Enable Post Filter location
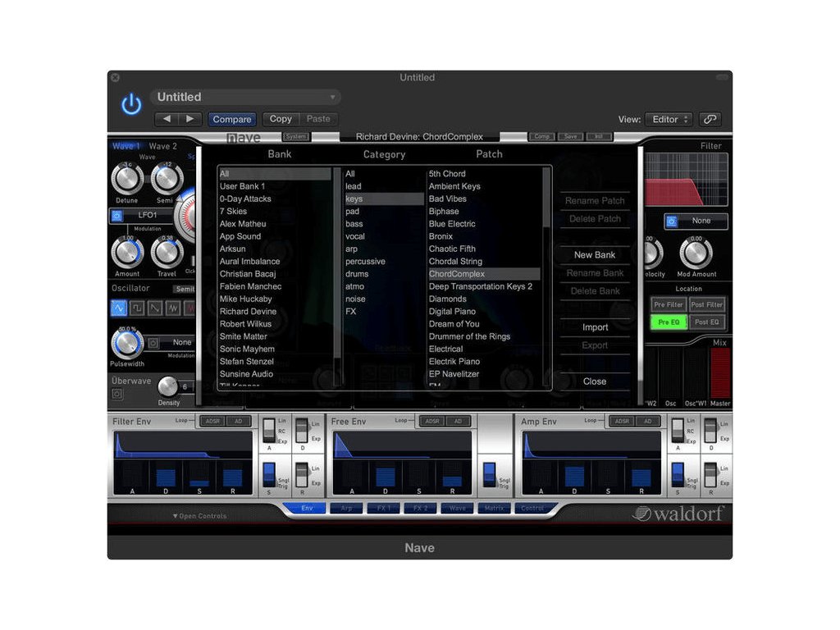The image size is (840, 630). (x=706, y=304)
